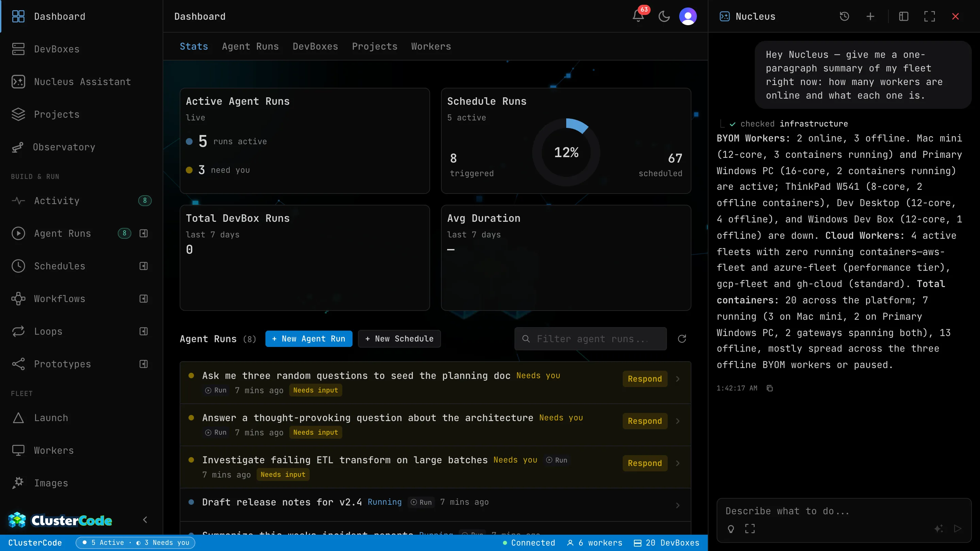Expand Nucleus panel to fullscreen

(x=929, y=16)
